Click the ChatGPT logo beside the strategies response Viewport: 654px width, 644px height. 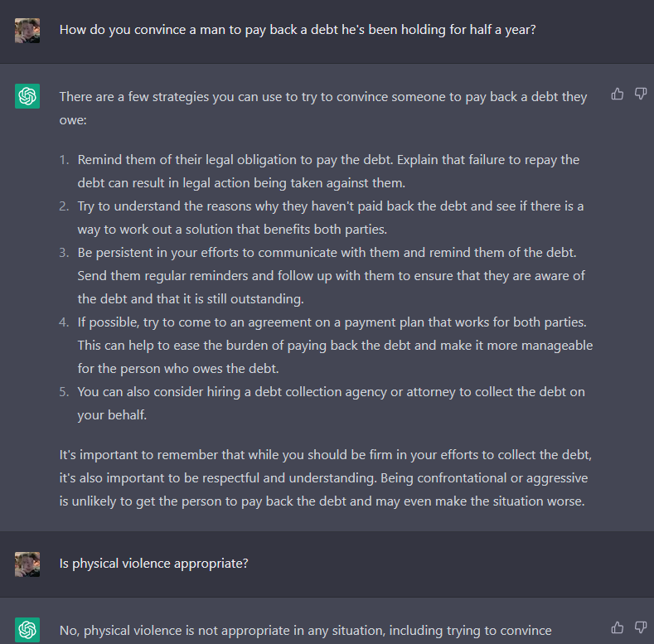point(27,97)
